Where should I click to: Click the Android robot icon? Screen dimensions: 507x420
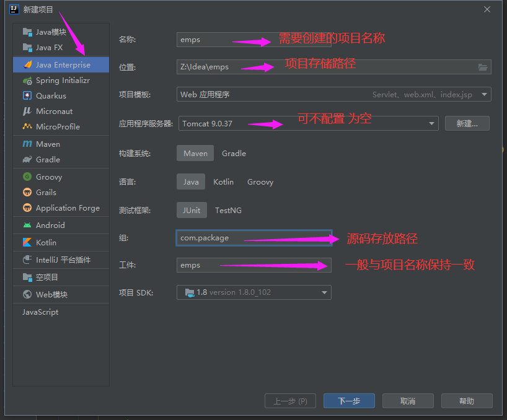pos(27,225)
